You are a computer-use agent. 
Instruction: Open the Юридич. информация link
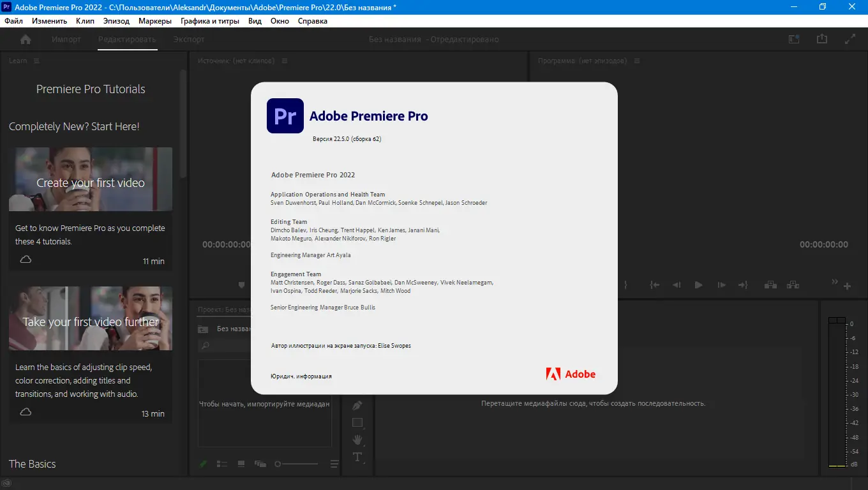[x=301, y=376]
